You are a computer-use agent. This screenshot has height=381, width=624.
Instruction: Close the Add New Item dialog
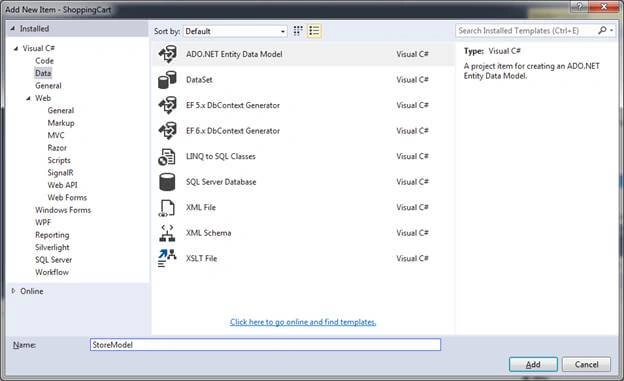click(x=604, y=6)
